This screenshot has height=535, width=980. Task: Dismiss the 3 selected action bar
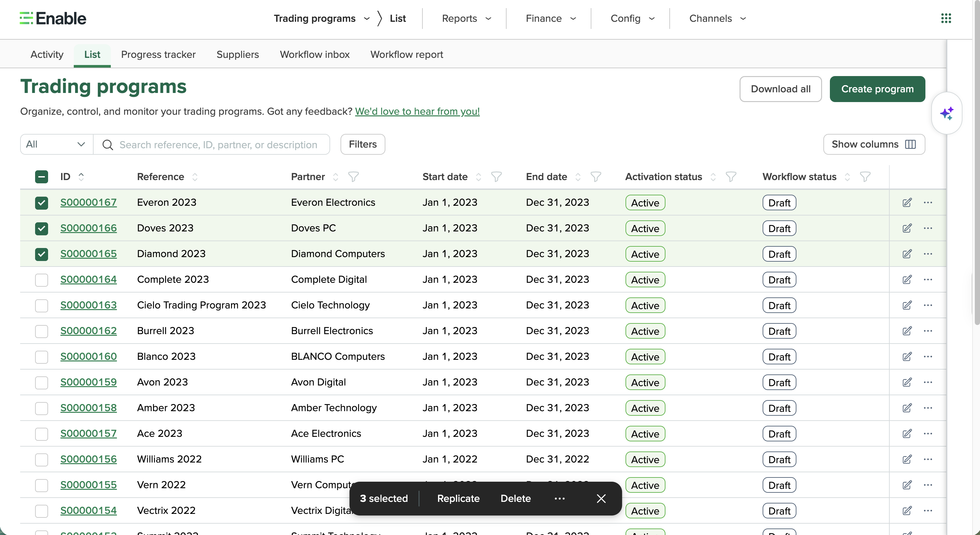601,499
